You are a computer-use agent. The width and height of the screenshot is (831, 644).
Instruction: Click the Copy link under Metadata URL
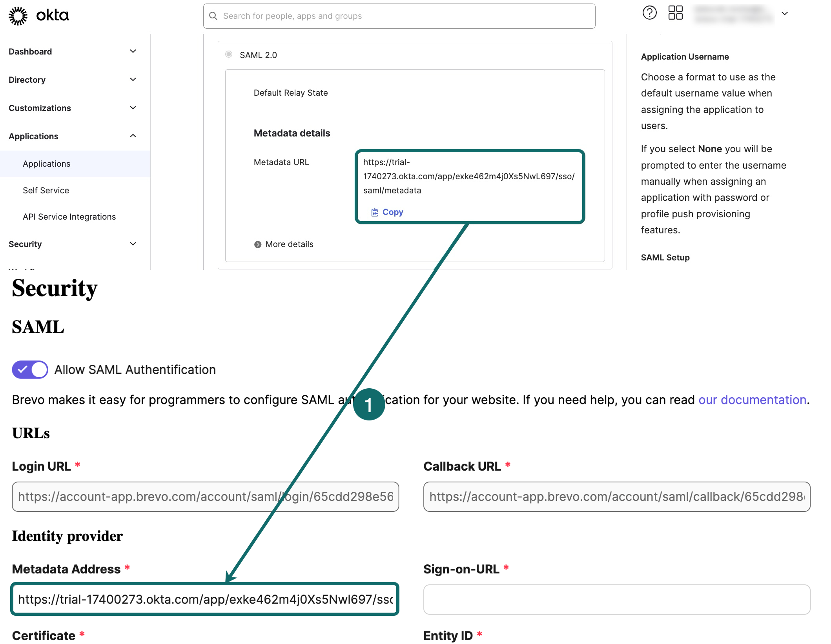392,212
